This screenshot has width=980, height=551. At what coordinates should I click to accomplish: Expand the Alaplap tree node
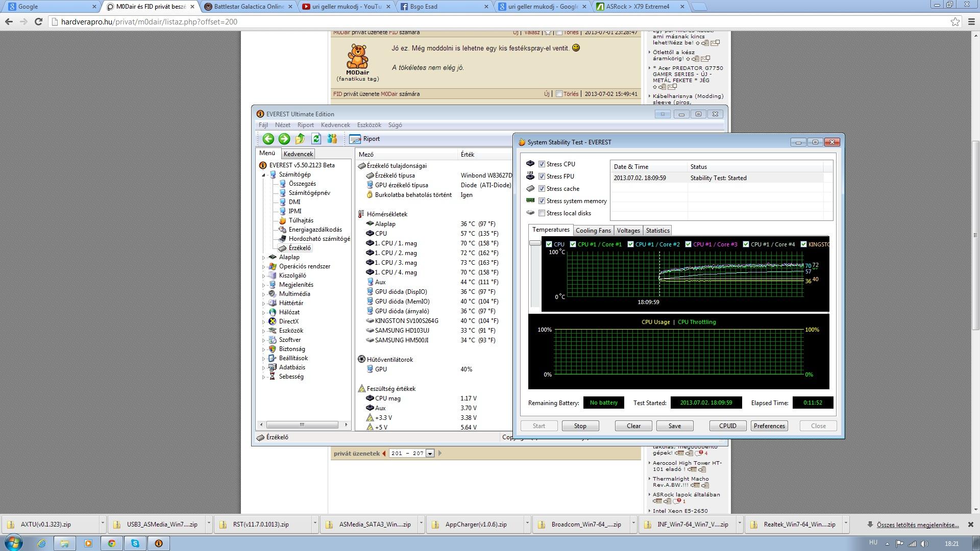(x=264, y=258)
